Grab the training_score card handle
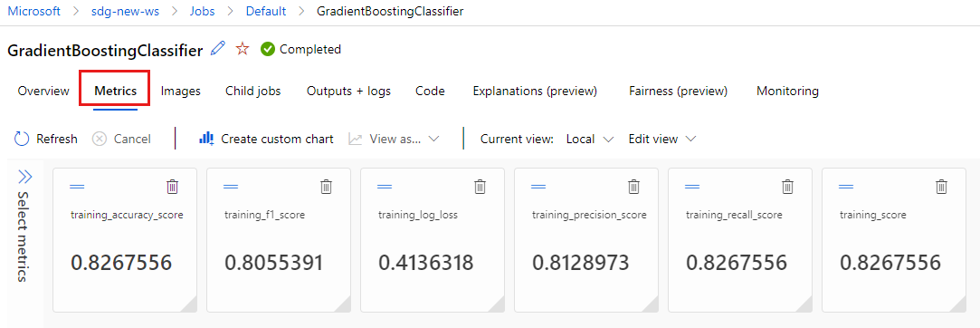Screen dimensions: 980x328 click(846, 187)
